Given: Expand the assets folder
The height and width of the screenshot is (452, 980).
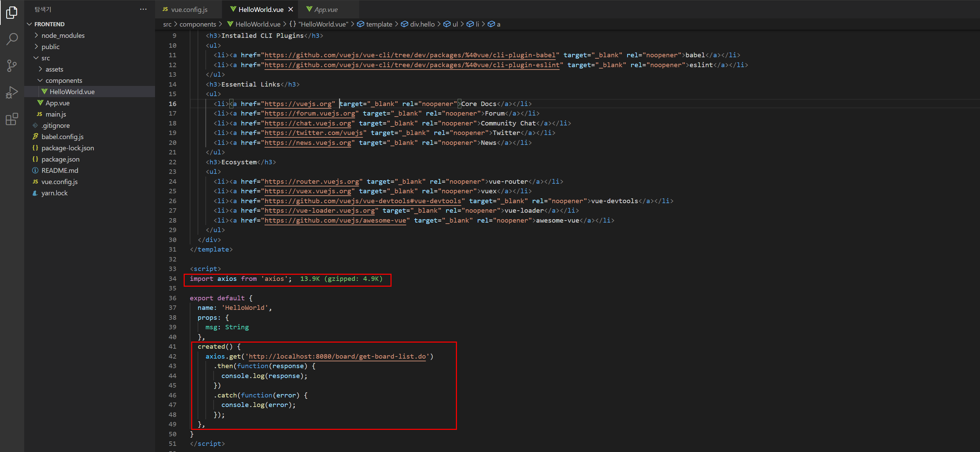Looking at the screenshot, I should point(54,69).
